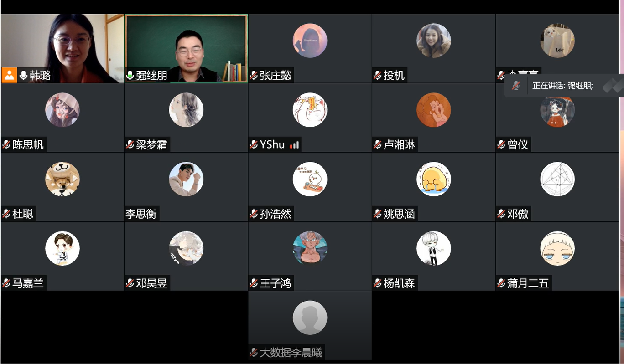
Task: Click 邓傲's geometric diagram avatar
Action: (x=557, y=179)
